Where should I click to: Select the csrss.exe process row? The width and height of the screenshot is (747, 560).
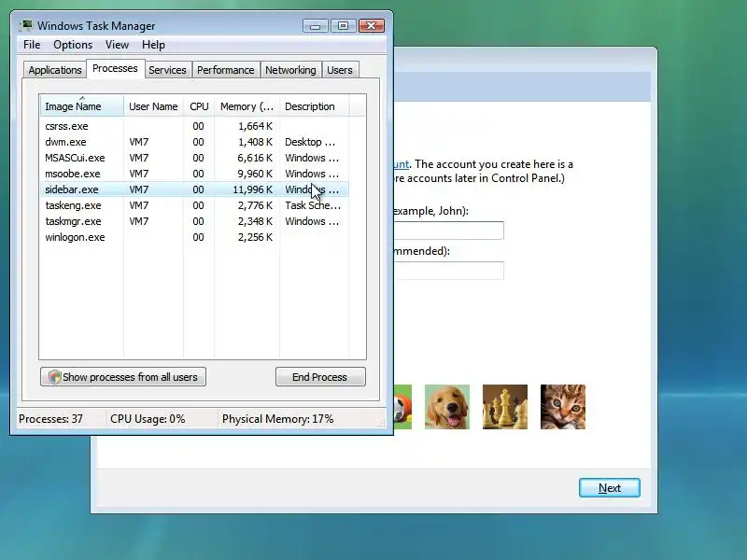(194, 126)
